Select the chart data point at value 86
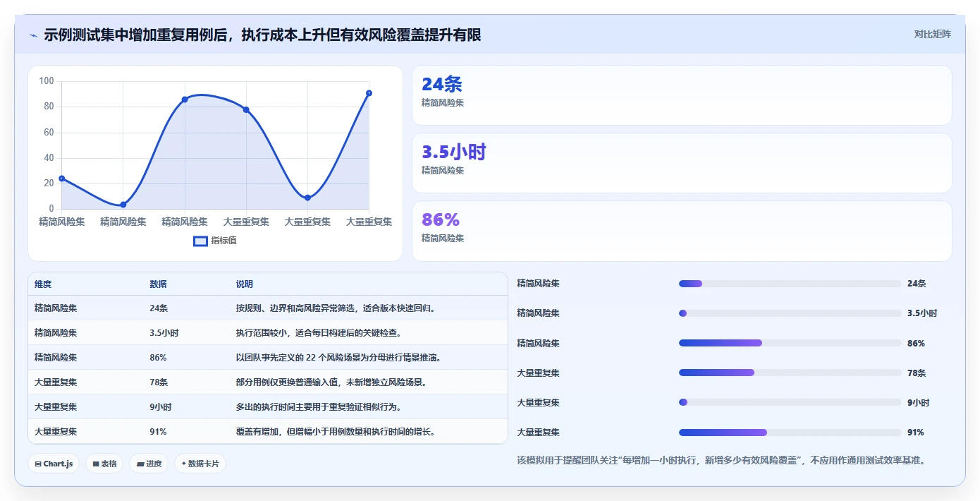980x501 pixels. pos(185,99)
